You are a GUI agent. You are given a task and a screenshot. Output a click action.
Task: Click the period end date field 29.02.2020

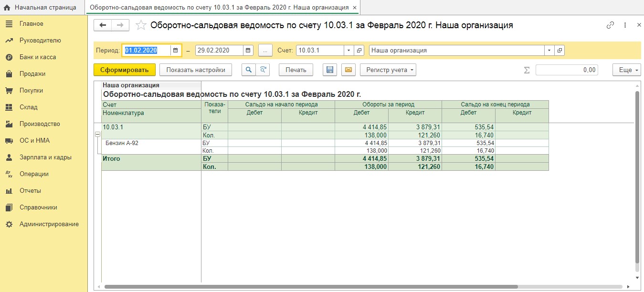219,50
